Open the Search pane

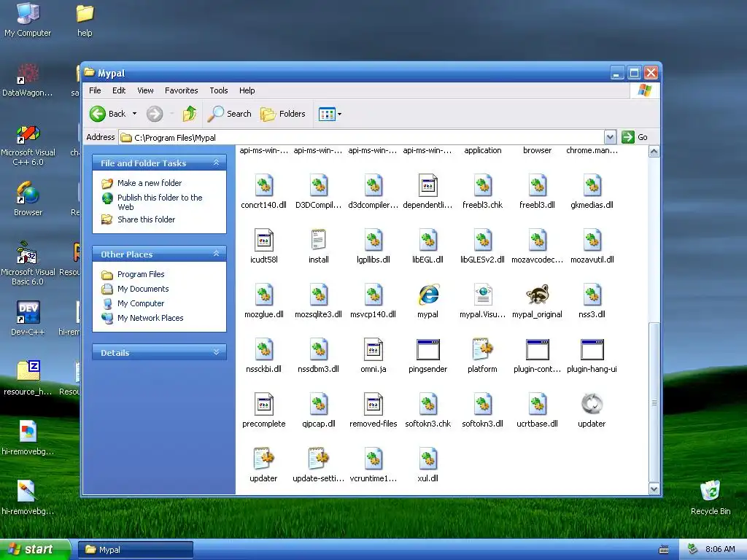(230, 114)
